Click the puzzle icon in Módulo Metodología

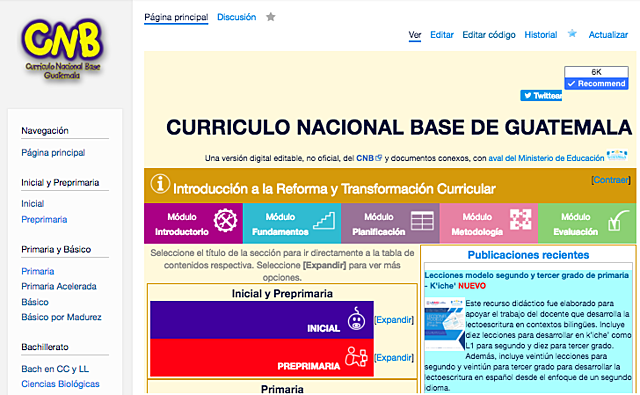[x=521, y=220]
